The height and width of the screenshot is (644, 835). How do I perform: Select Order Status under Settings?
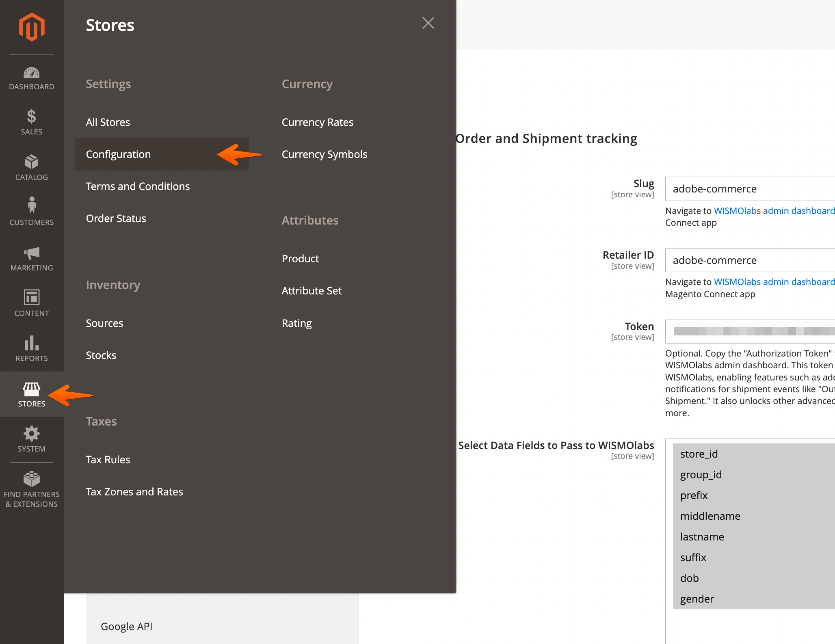[x=116, y=218]
